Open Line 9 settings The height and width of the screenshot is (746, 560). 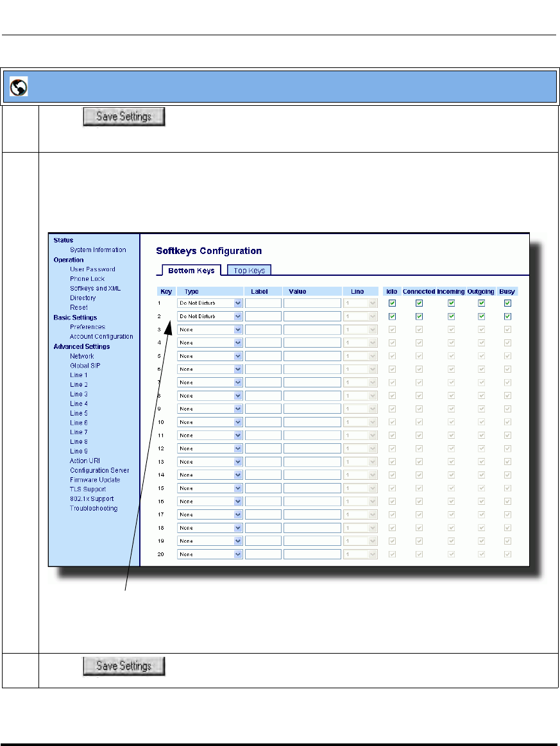point(78,451)
